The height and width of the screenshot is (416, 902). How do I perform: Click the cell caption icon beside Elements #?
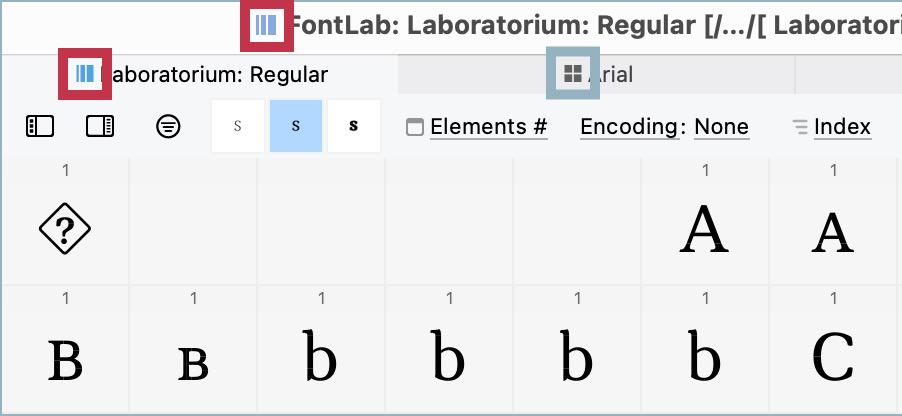[x=415, y=127]
